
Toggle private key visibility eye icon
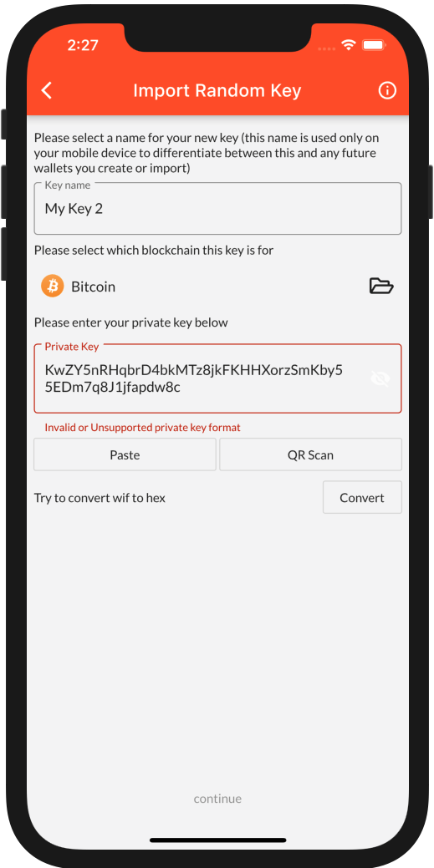pyautogui.click(x=380, y=378)
